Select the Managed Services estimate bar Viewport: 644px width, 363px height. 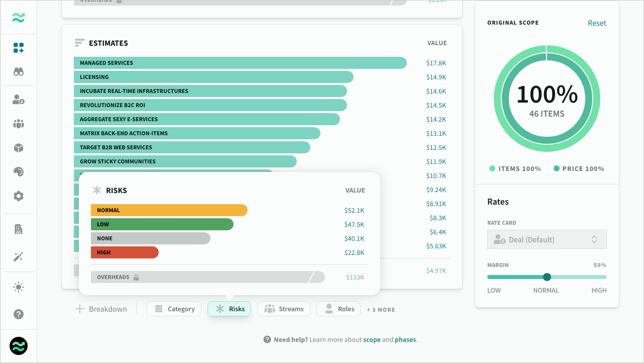click(x=240, y=63)
